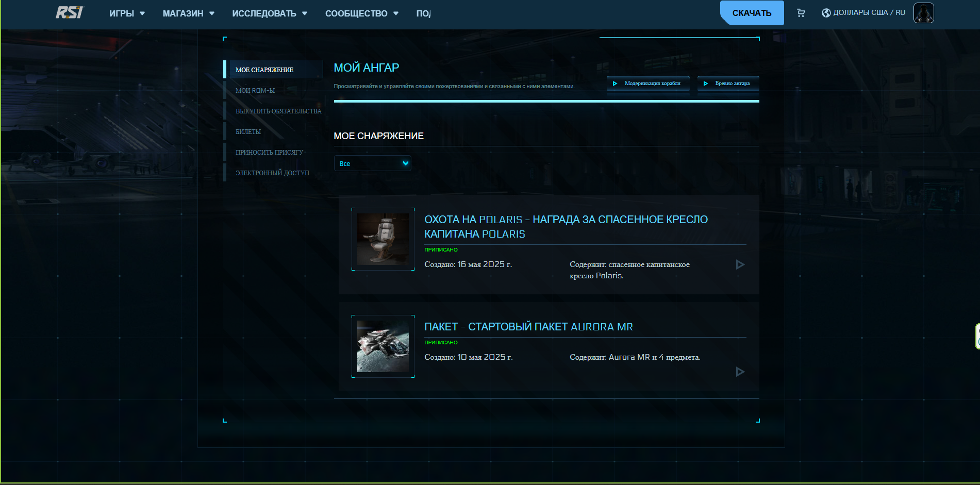Select ДОЛЛАРЫ США / RU currency selector

pyautogui.click(x=863, y=13)
